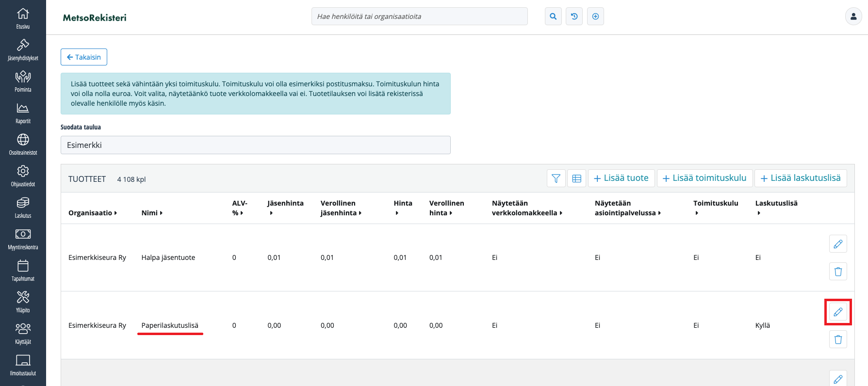The image size is (868, 386).
Task: Sort table by Nimi column header
Action: point(152,213)
